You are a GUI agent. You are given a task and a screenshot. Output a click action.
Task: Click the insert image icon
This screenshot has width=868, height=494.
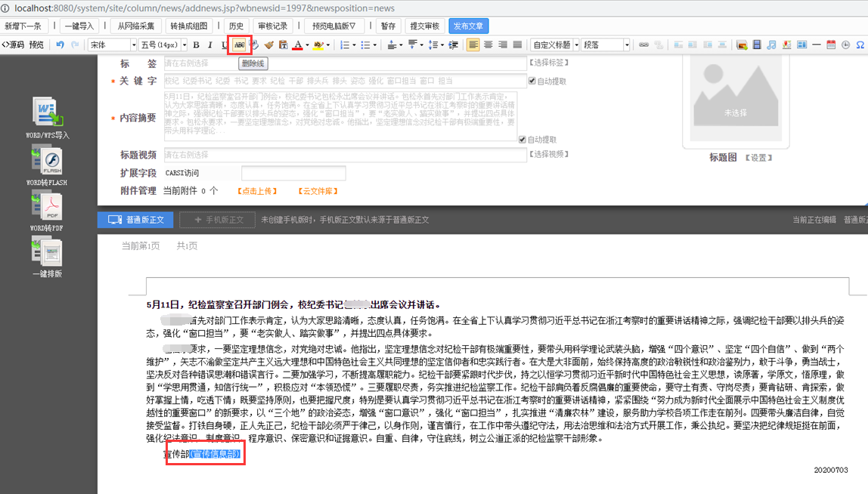tap(742, 45)
